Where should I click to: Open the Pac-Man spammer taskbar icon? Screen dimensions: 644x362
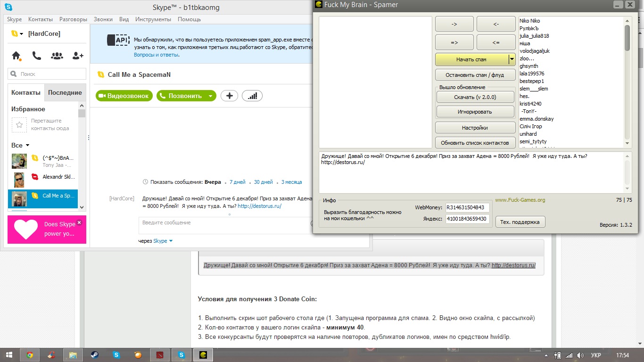(203, 355)
